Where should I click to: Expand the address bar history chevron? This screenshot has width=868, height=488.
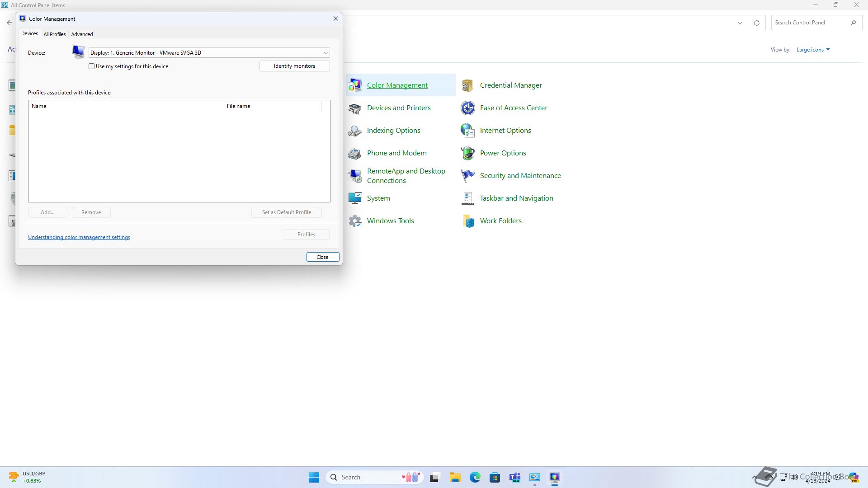[740, 23]
